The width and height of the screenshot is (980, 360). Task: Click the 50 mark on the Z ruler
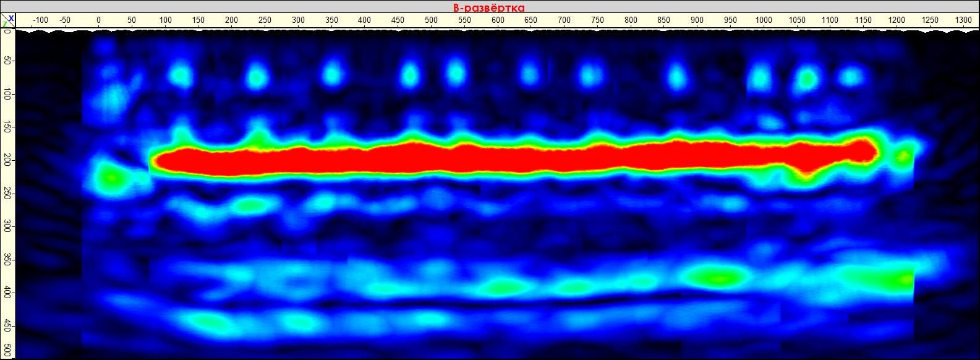tap(7, 61)
